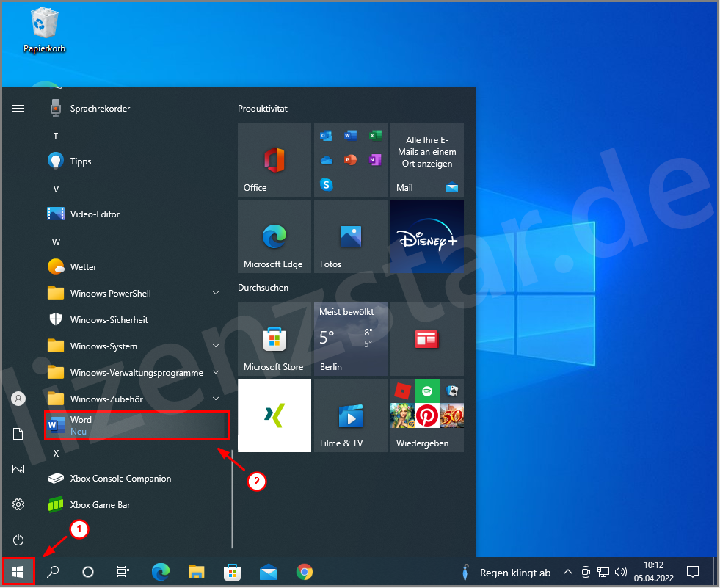The width and height of the screenshot is (720, 588).
Task: Open File Explorer from taskbar
Action: click(x=197, y=572)
